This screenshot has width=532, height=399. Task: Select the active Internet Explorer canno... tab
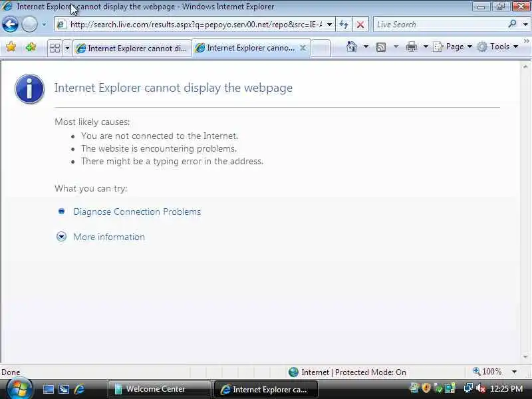click(x=251, y=48)
